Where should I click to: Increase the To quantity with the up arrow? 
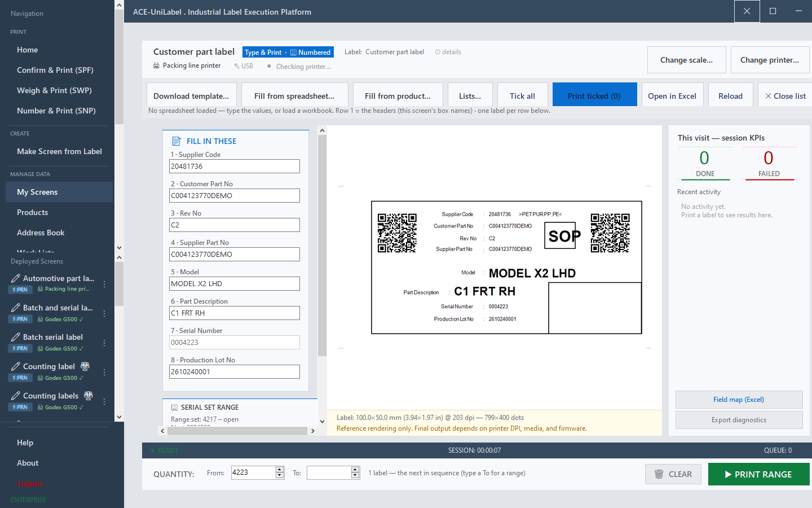tap(355, 470)
